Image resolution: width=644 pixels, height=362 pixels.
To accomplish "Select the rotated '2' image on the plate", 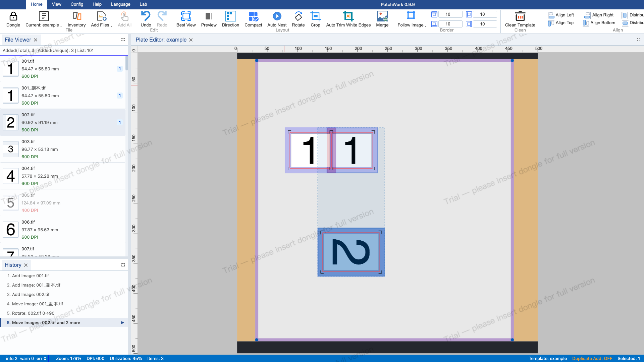I will click(x=351, y=252).
